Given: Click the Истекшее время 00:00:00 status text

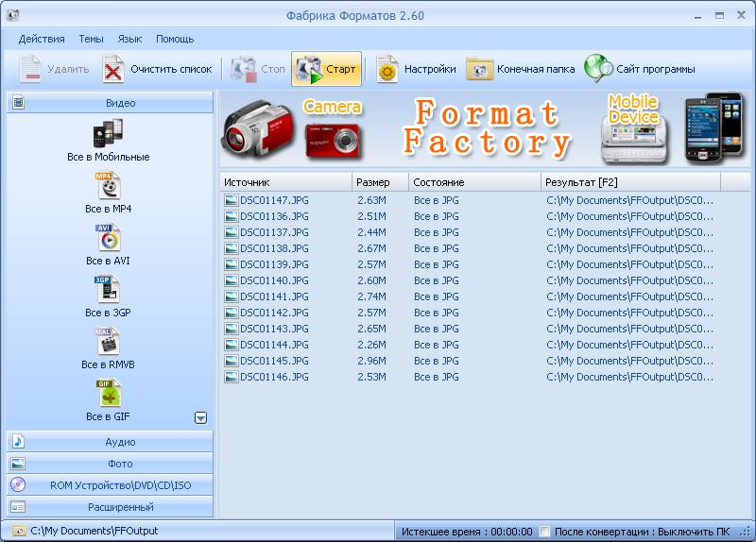Looking at the screenshot, I should pos(467,532).
